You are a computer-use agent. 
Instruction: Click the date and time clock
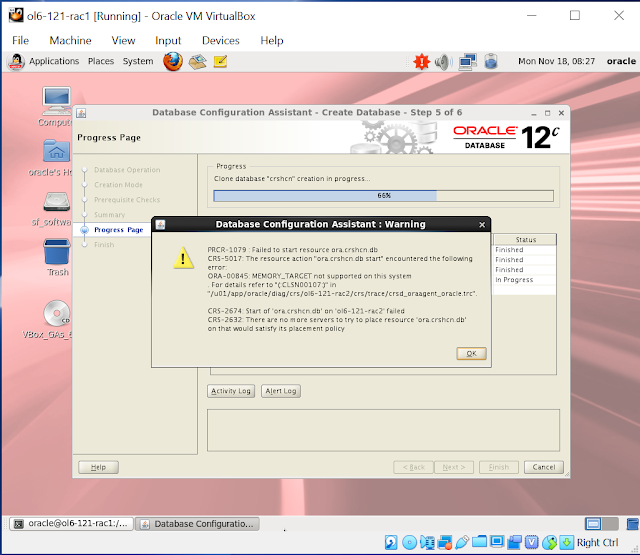[557, 61]
